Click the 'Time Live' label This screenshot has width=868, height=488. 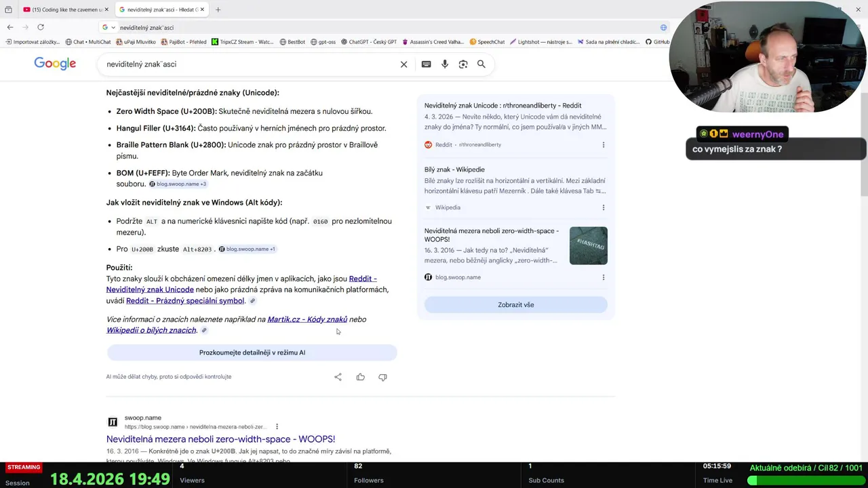(x=717, y=481)
